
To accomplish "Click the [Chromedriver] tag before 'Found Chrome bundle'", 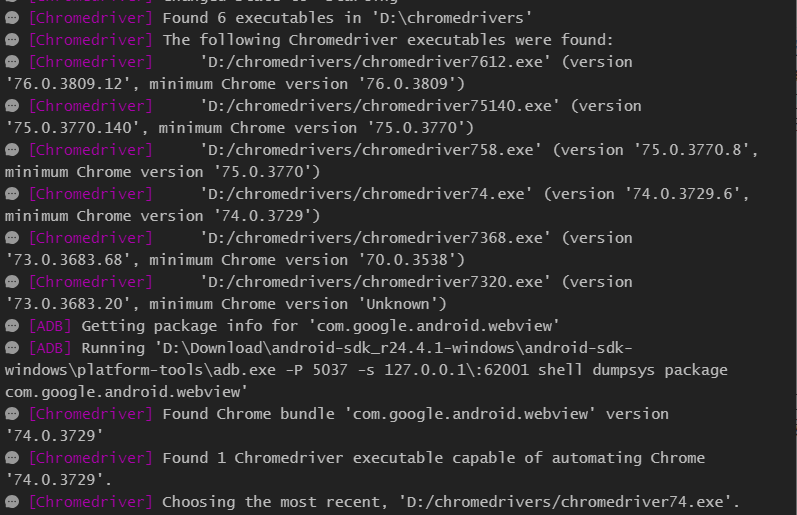I will [91, 414].
